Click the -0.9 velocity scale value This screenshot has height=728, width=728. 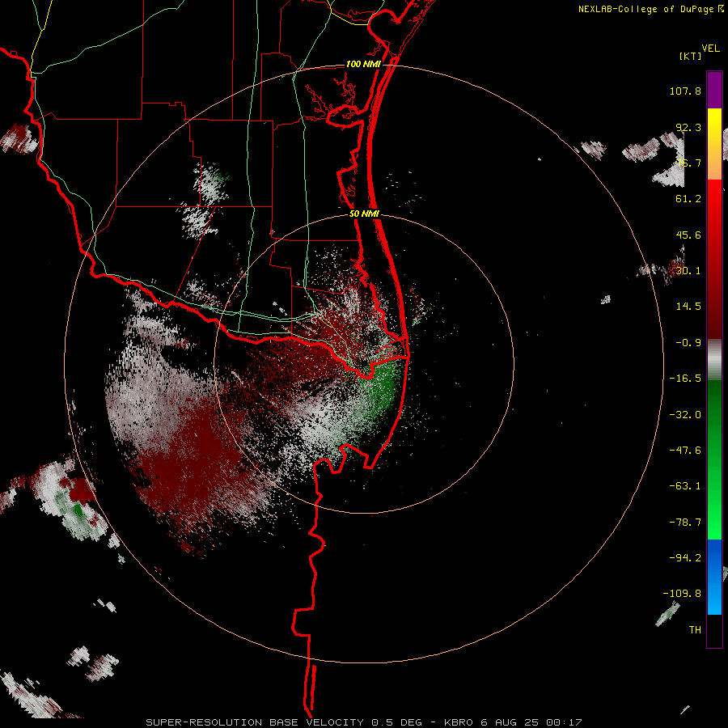(x=688, y=343)
